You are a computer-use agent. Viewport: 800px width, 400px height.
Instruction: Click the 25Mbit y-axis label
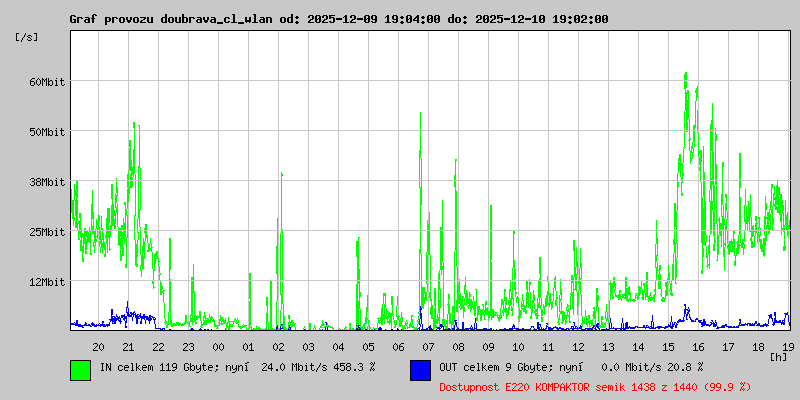coord(46,232)
